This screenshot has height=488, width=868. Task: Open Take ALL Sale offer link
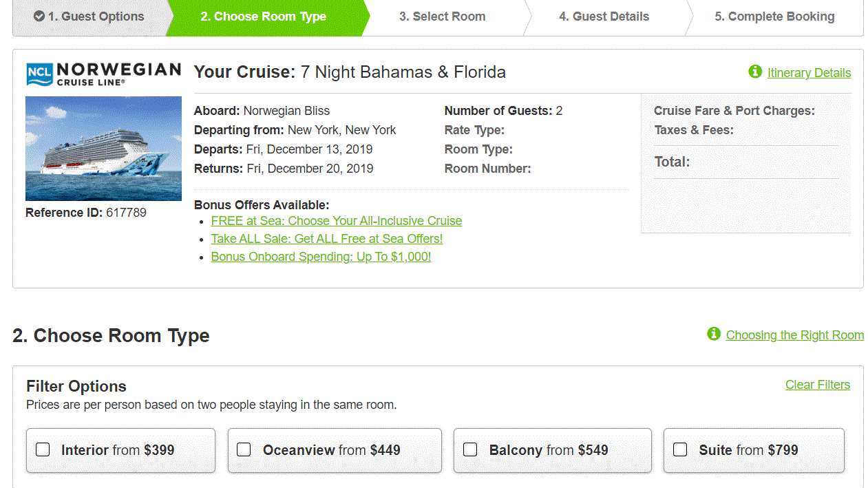click(x=327, y=239)
